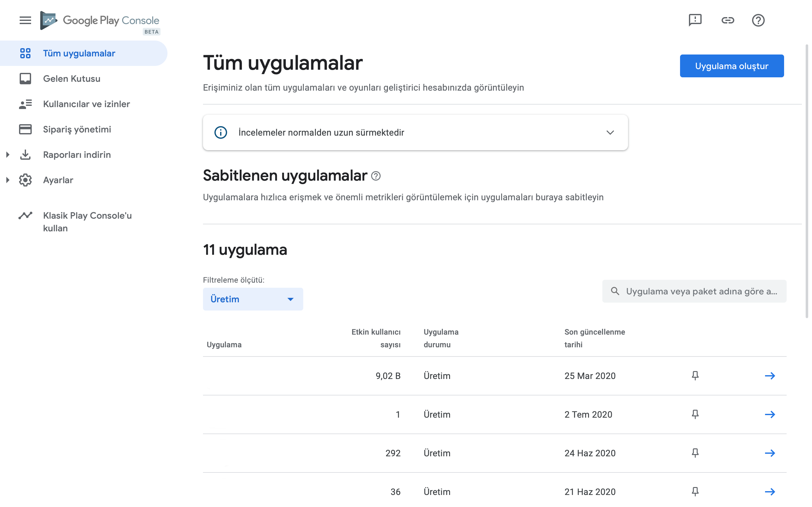Viewport: 812px width, 507px height.
Task: Open the hamburger navigation menu
Action: [x=25, y=20]
